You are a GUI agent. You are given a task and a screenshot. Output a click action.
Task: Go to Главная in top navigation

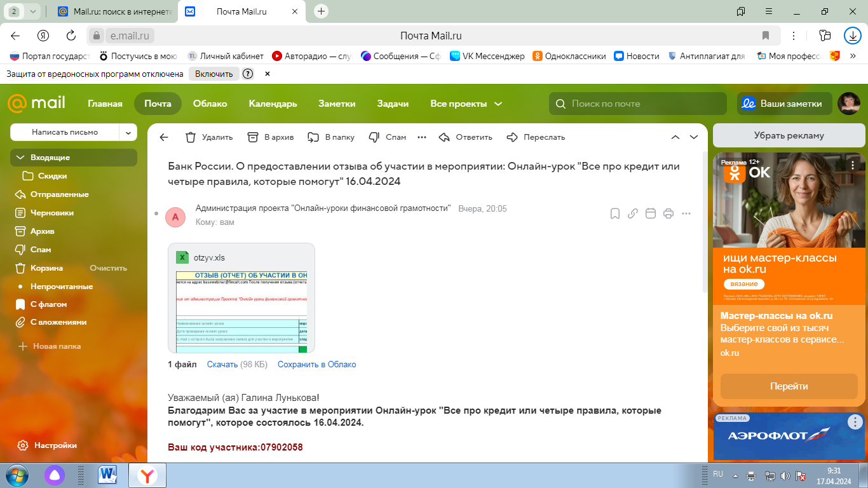[x=105, y=104]
